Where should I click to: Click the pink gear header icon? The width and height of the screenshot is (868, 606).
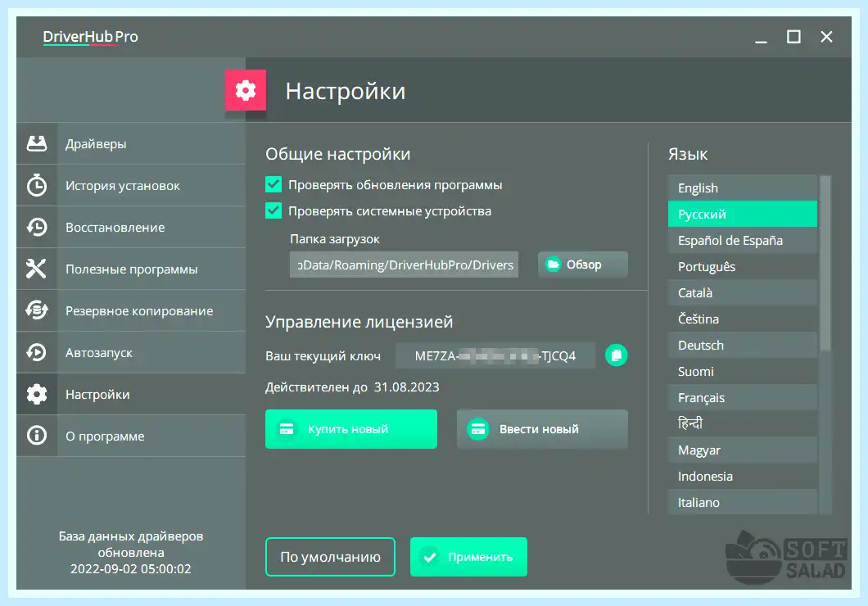pyautogui.click(x=245, y=90)
